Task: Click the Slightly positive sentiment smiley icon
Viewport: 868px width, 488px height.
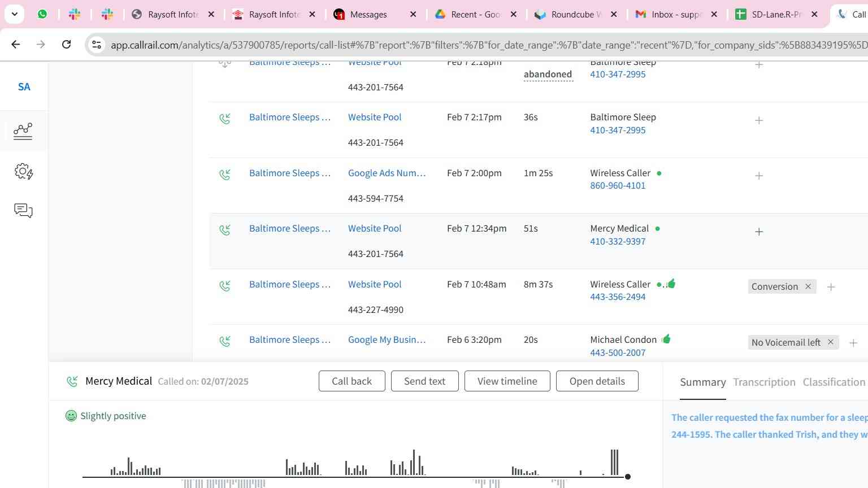Action: coord(71,416)
